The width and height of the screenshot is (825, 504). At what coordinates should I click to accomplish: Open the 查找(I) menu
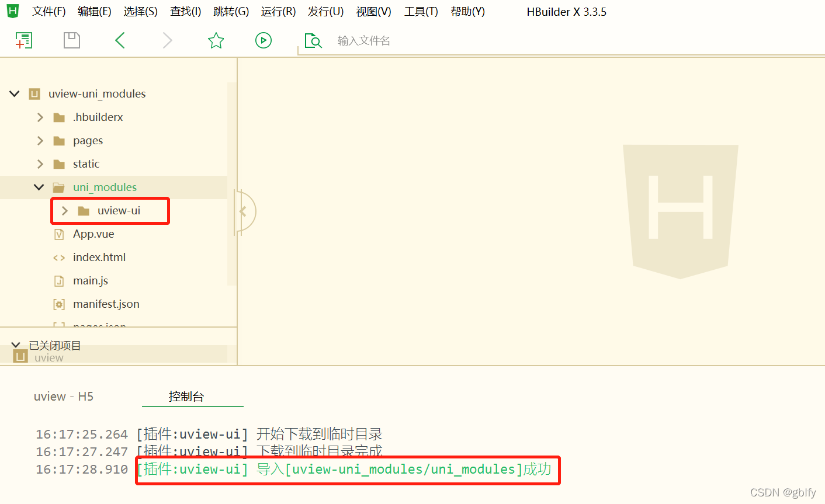tap(186, 12)
